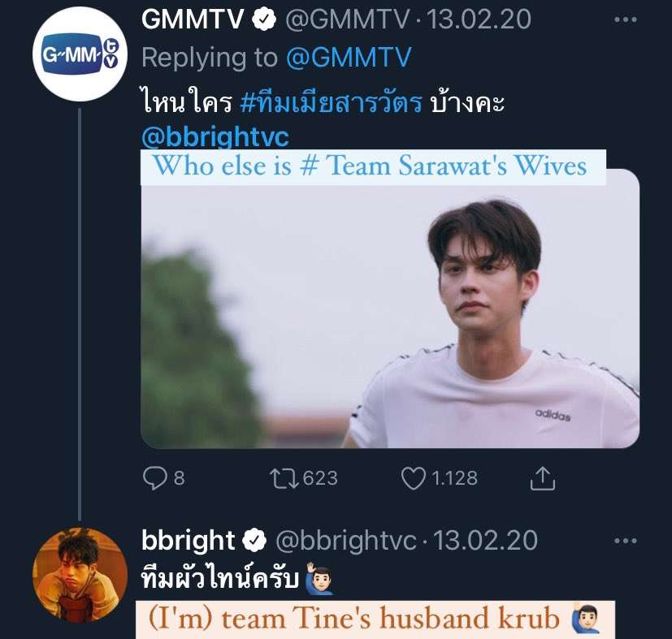Click bbright's verified badge
This screenshot has width=672, height=639.
point(254,540)
